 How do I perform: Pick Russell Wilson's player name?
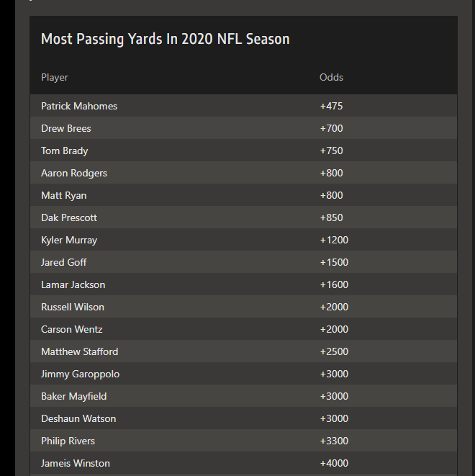pos(73,307)
